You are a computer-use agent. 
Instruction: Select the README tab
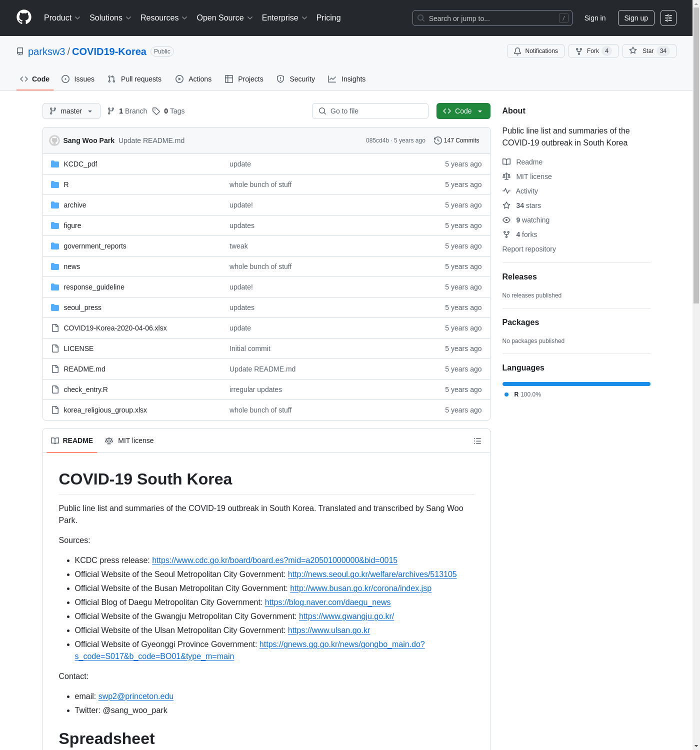coord(72,440)
